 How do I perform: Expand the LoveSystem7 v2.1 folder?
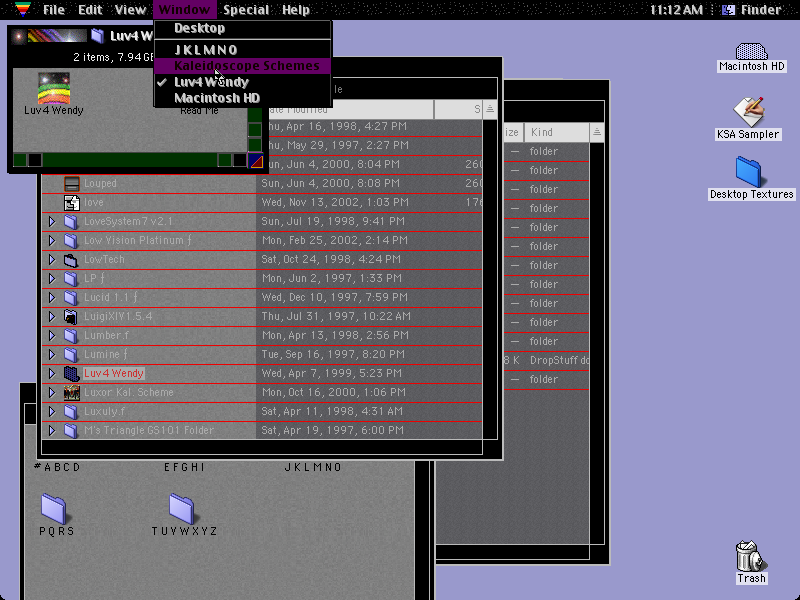coord(52,221)
